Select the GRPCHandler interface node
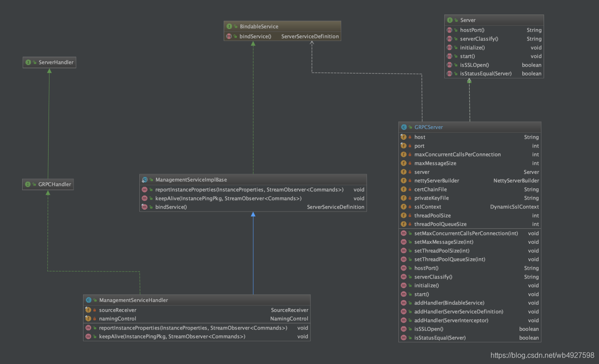This screenshot has width=599, height=364. click(48, 184)
